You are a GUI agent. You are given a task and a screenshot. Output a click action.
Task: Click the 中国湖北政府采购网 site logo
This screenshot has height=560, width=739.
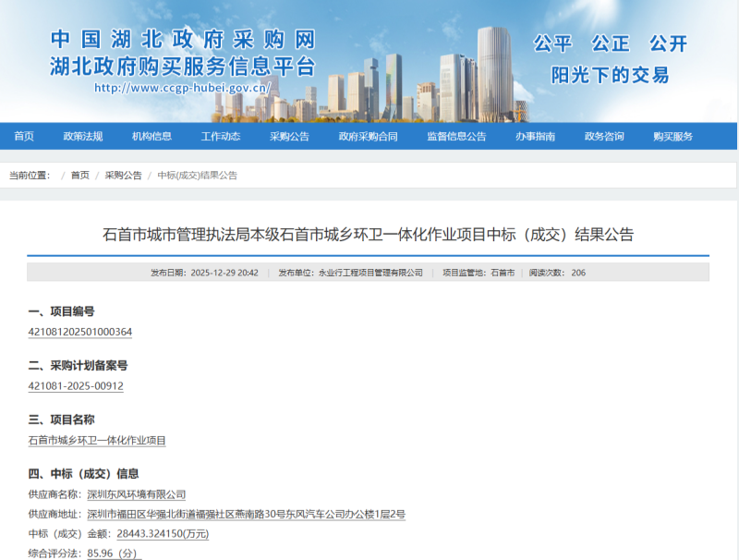(x=181, y=41)
